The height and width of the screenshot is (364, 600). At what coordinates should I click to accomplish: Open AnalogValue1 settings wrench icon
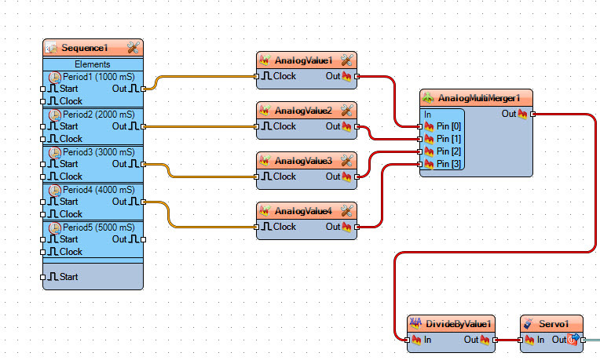coord(346,60)
